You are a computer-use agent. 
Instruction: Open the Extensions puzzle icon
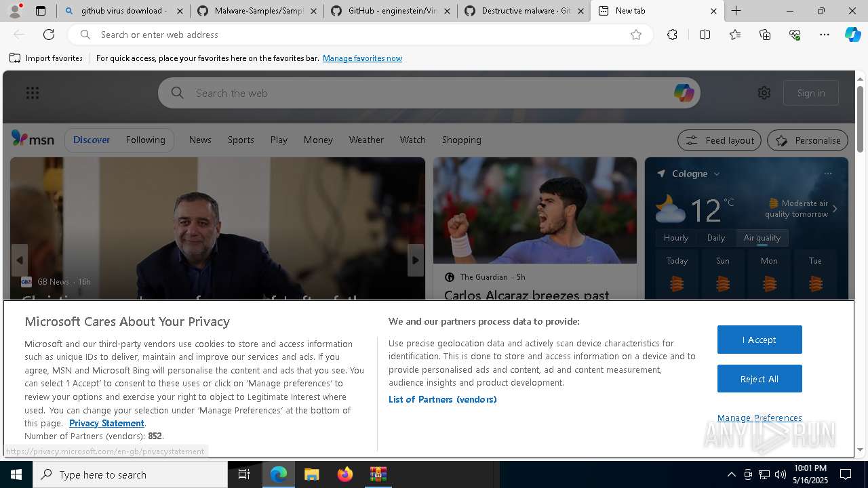pos(672,35)
